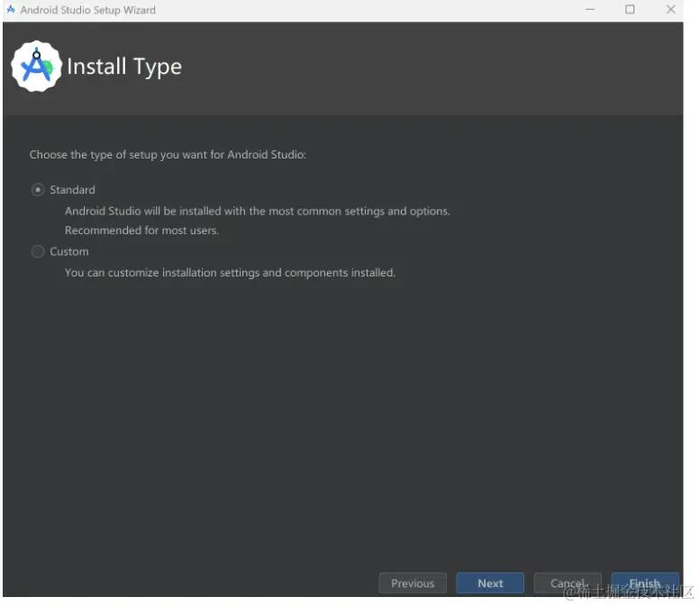
Task: Click the Next button
Action: [490, 583]
